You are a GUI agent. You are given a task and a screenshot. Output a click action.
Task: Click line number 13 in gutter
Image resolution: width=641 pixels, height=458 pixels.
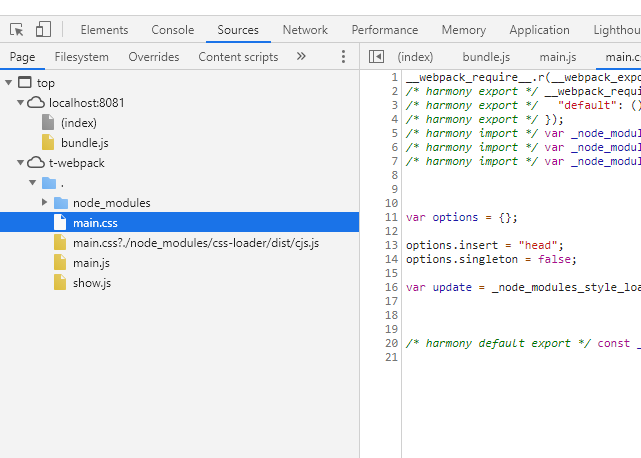(x=391, y=245)
